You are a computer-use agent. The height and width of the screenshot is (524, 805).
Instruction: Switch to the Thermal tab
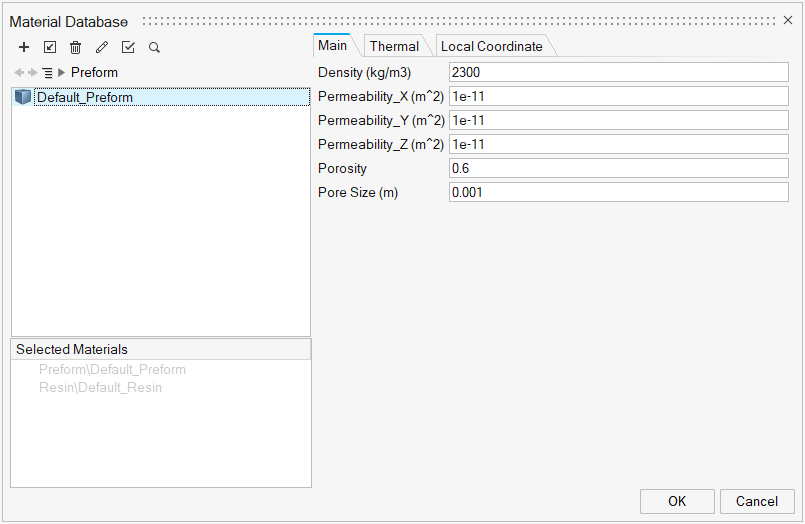pyautogui.click(x=394, y=46)
